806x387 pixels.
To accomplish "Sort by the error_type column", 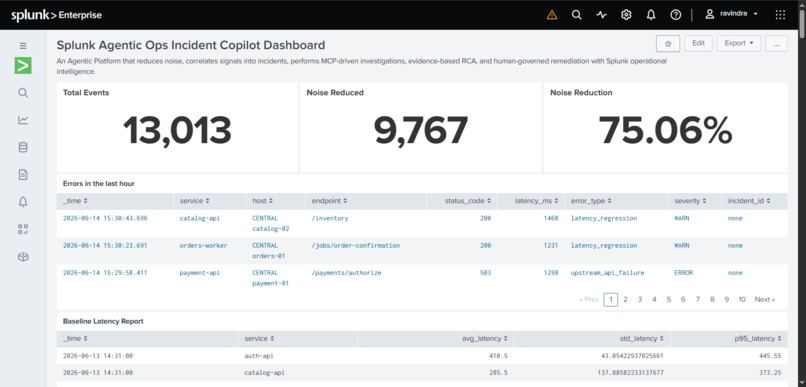I will click(x=591, y=201).
